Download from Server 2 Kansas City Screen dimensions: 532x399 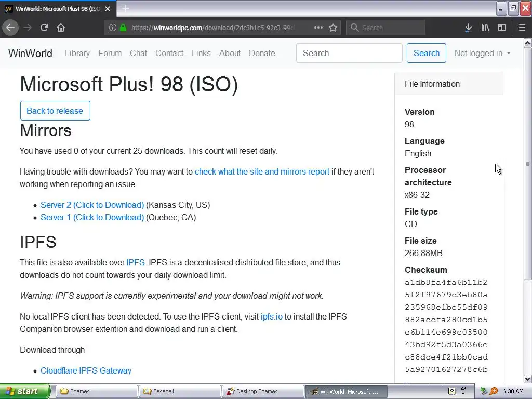pos(92,205)
